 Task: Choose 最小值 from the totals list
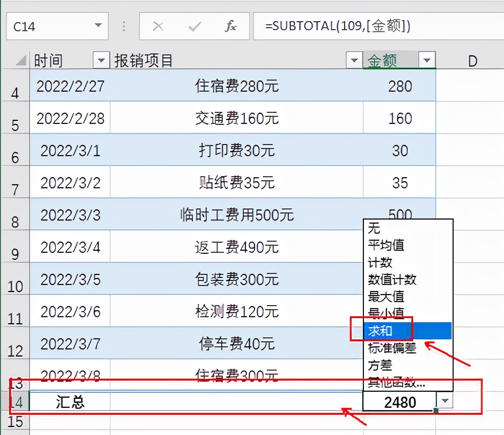point(408,313)
